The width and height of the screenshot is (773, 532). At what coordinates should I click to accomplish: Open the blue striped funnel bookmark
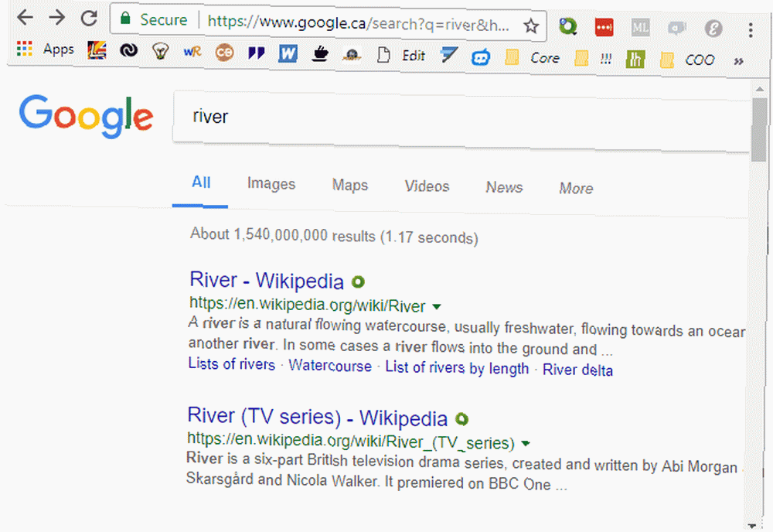pyautogui.click(x=448, y=55)
